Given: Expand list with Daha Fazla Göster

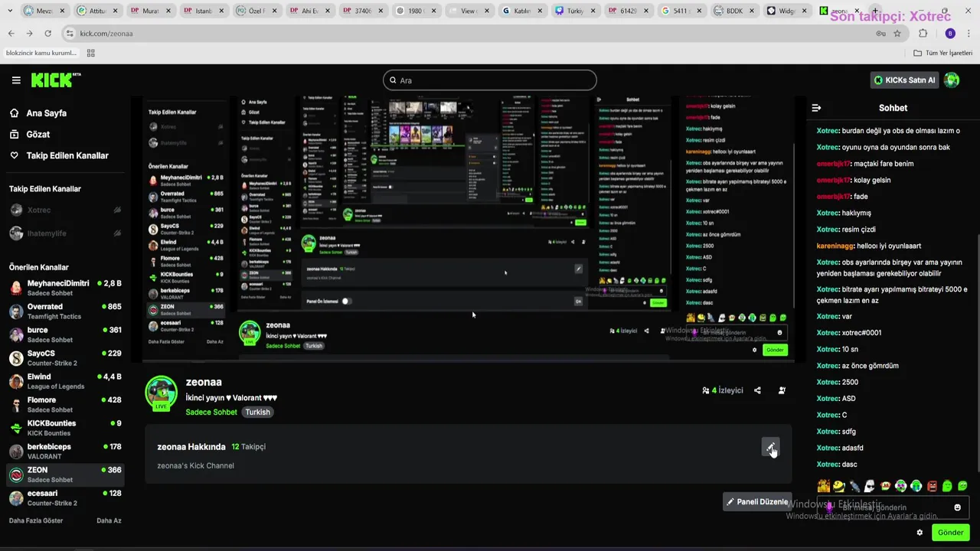Looking at the screenshot, I should 36,520.
